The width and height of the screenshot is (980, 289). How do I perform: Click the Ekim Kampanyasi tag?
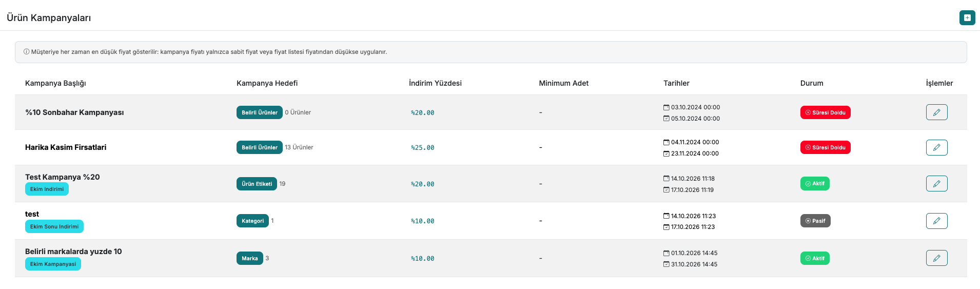[x=53, y=264]
